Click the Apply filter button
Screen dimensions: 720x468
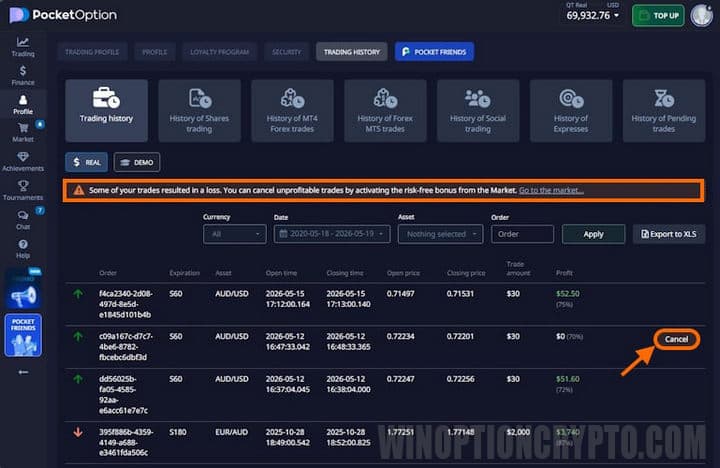click(593, 234)
